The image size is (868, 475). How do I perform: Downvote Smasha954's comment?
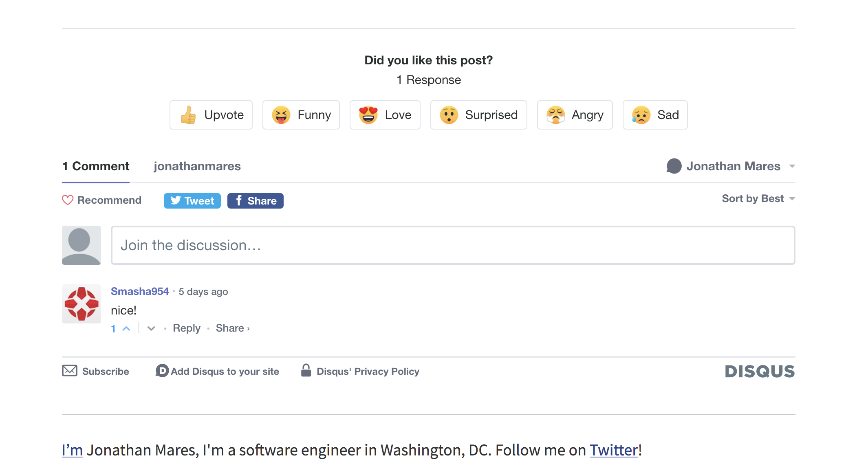tap(151, 328)
